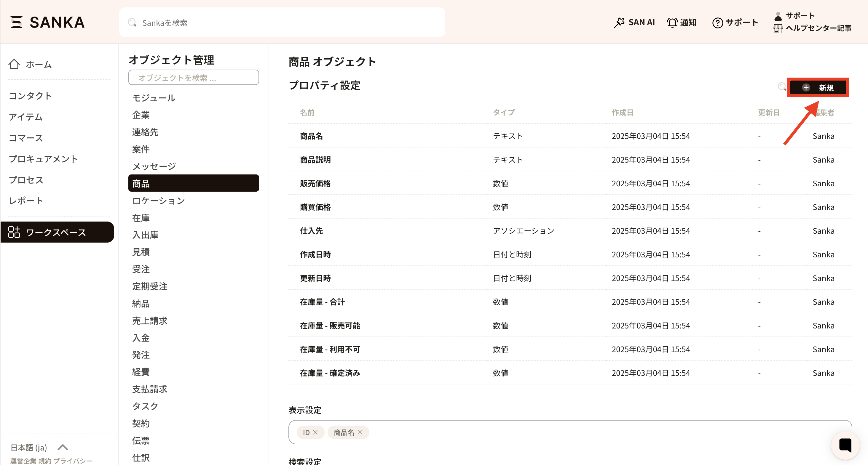This screenshot has width=868, height=465.
Task: Click the Home house icon
Action: (x=14, y=64)
